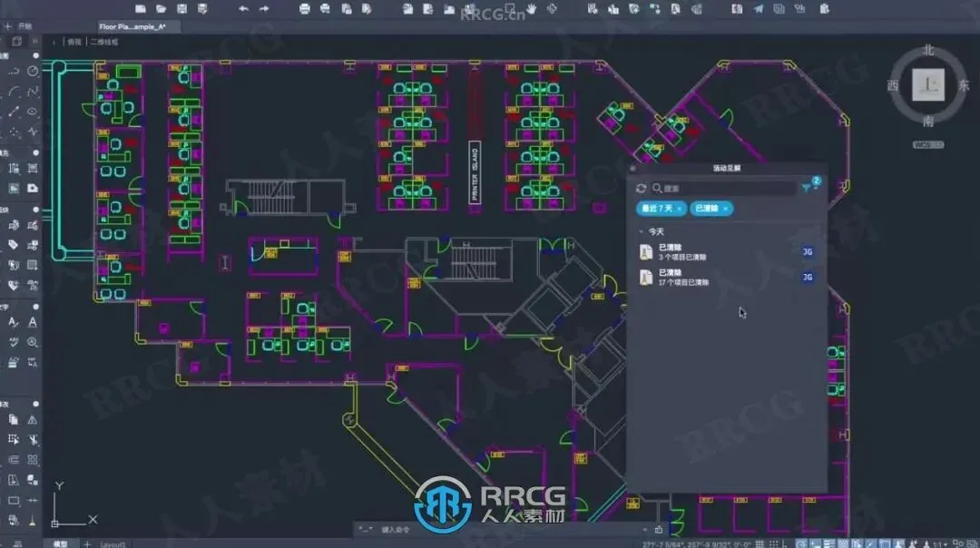
Task: Select the Circle tool in left palette
Action: click(33, 72)
